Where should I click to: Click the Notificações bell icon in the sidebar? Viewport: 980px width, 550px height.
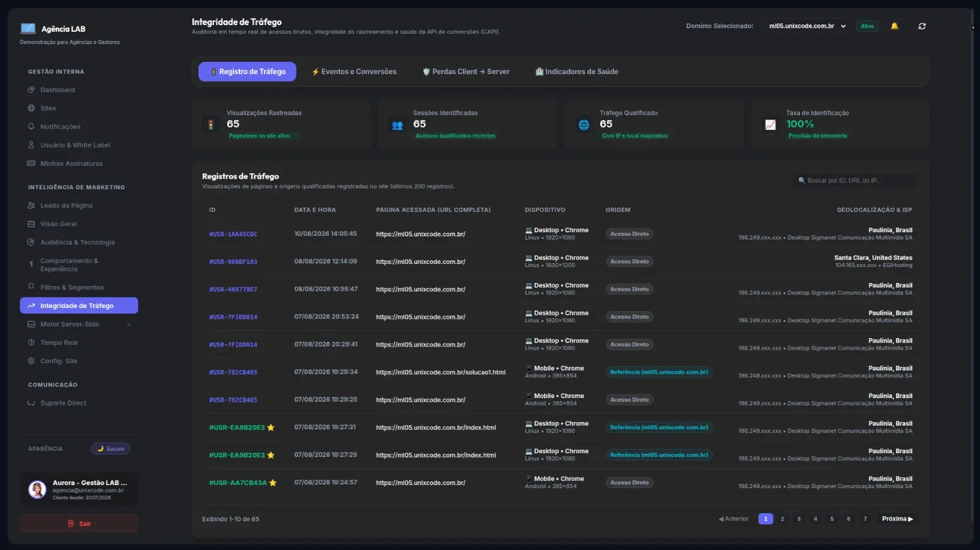(x=31, y=127)
